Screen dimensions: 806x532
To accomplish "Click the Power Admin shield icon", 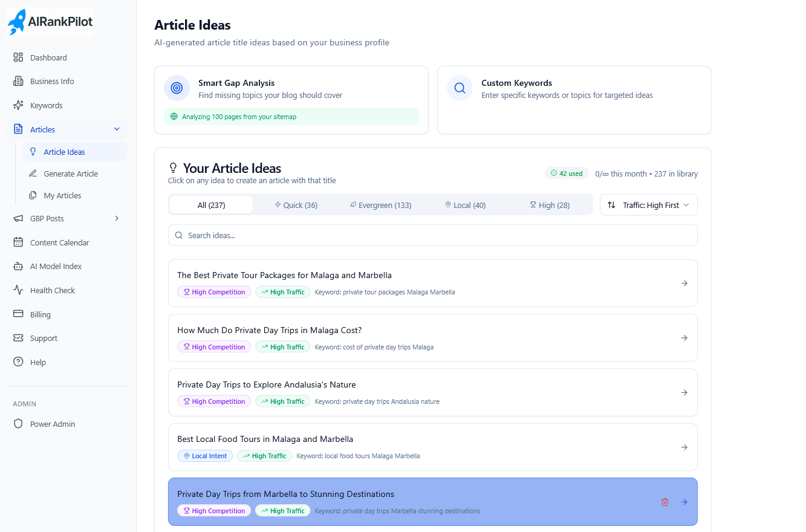I will pos(19,424).
